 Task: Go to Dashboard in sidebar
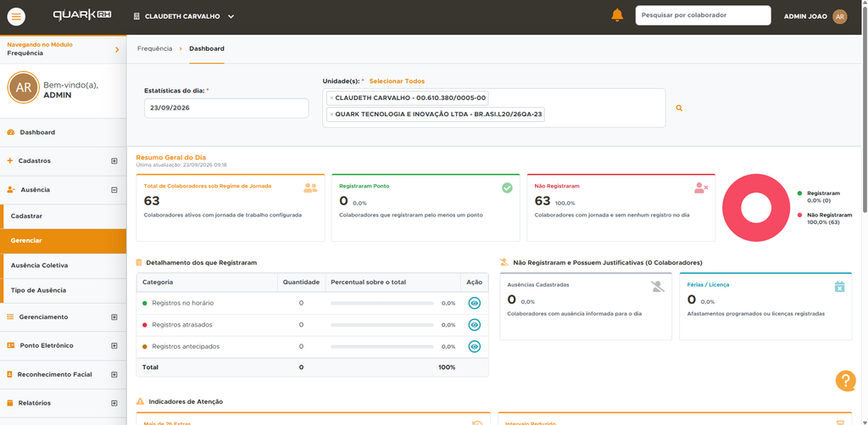tap(63, 132)
